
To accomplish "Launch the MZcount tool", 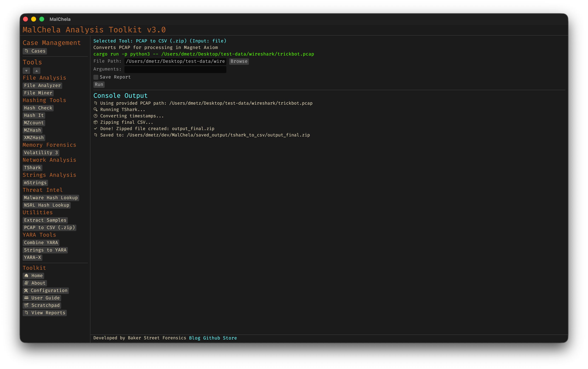I will pos(34,123).
